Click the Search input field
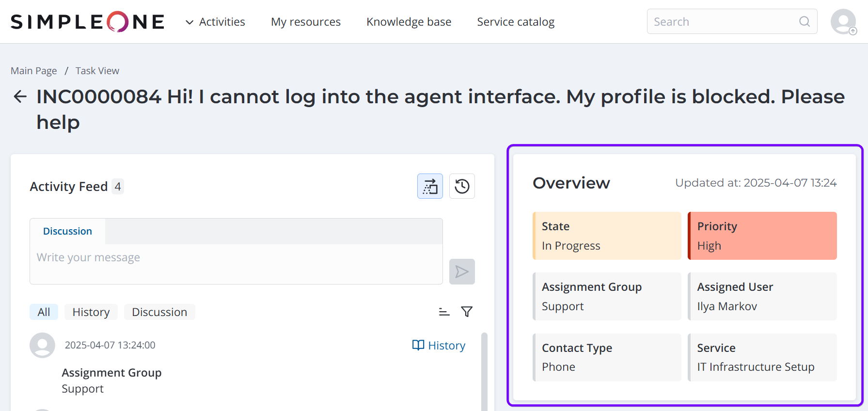 tap(722, 22)
